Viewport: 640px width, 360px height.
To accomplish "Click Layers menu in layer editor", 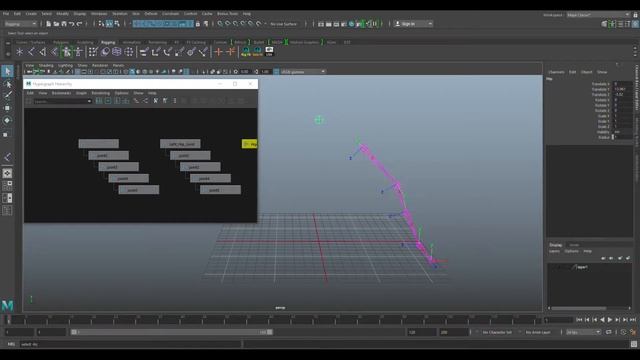I will coord(554,251).
